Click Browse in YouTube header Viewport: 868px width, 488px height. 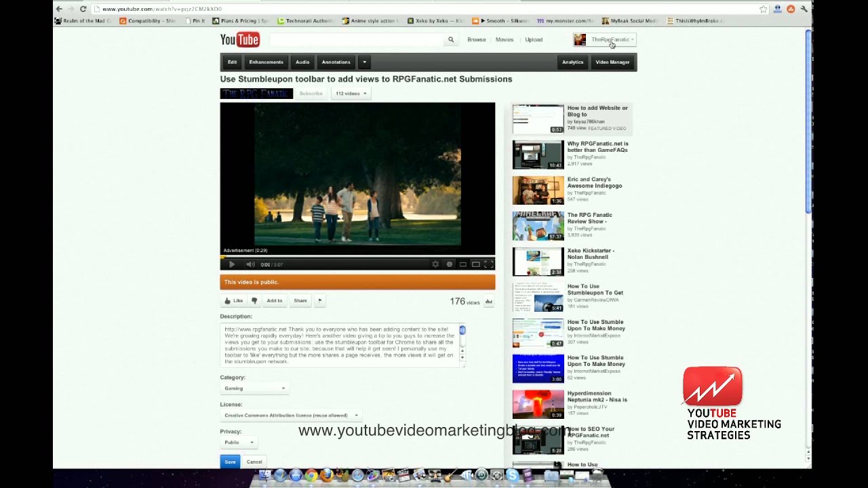coord(476,40)
